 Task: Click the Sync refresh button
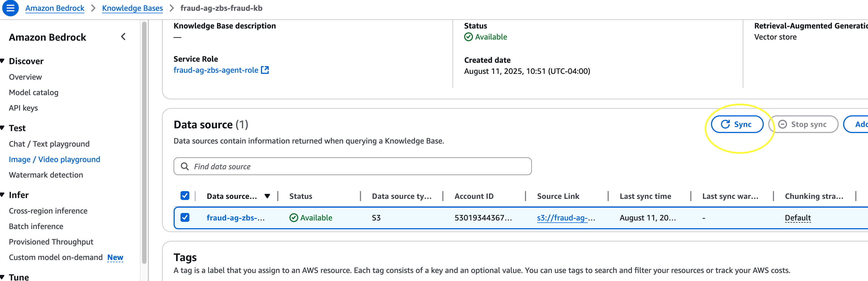737,124
